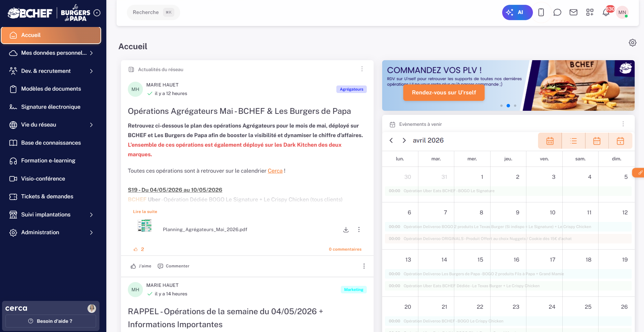Open 0 commentaires link
The height and width of the screenshot is (332, 644).
tap(345, 249)
